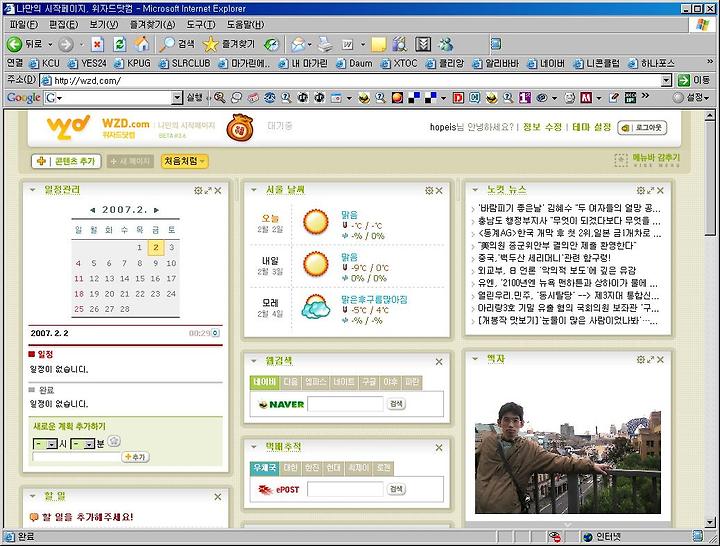Close the 택배추적 widget
Screen dimensions: 720x546
pyautogui.click(x=439, y=448)
